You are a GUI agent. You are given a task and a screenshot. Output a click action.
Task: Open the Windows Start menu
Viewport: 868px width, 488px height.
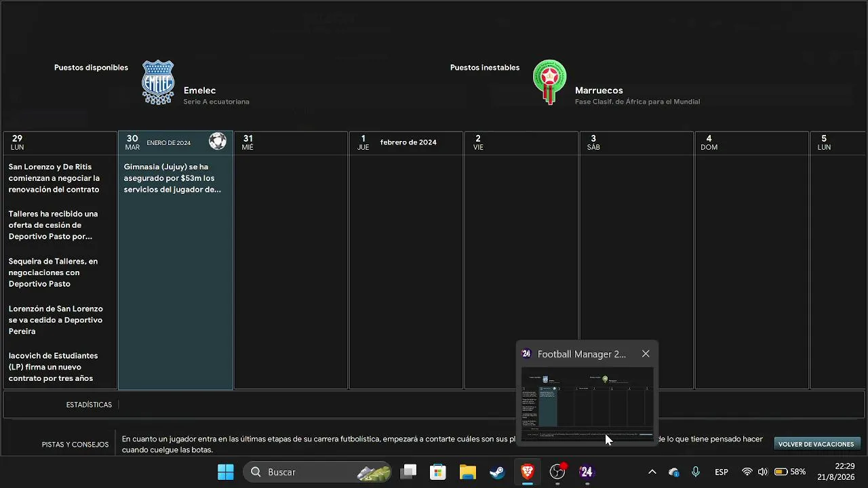coord(226,472)
